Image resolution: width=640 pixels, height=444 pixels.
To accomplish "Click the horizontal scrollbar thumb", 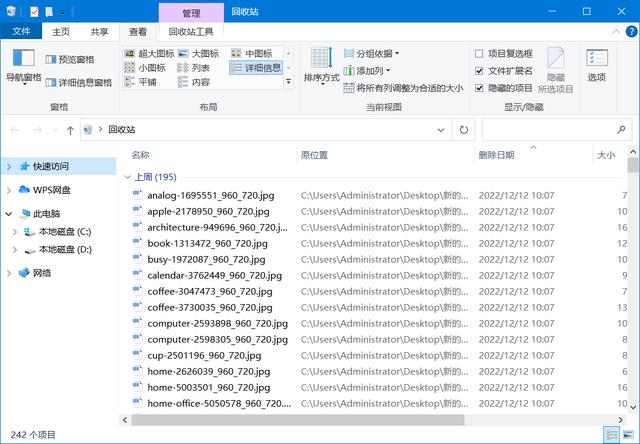I will click(298, 420).
